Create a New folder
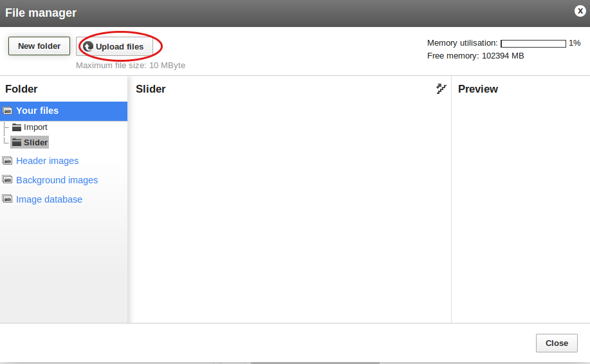The width and height of the screenshot is (590, 364). 39,46
